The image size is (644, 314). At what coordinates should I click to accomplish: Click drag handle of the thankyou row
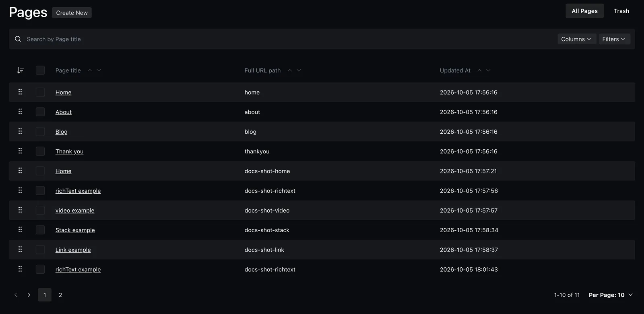(20, 151)
